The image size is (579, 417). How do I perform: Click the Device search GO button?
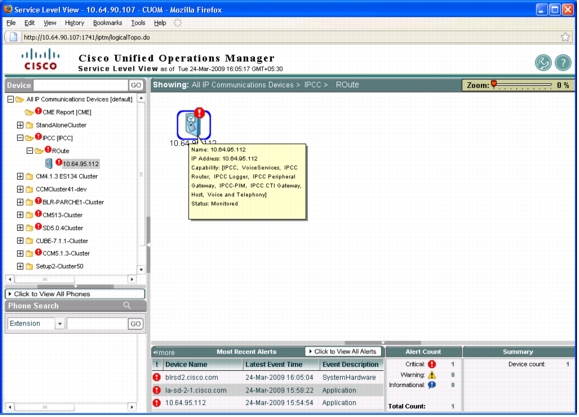point(136,85)
